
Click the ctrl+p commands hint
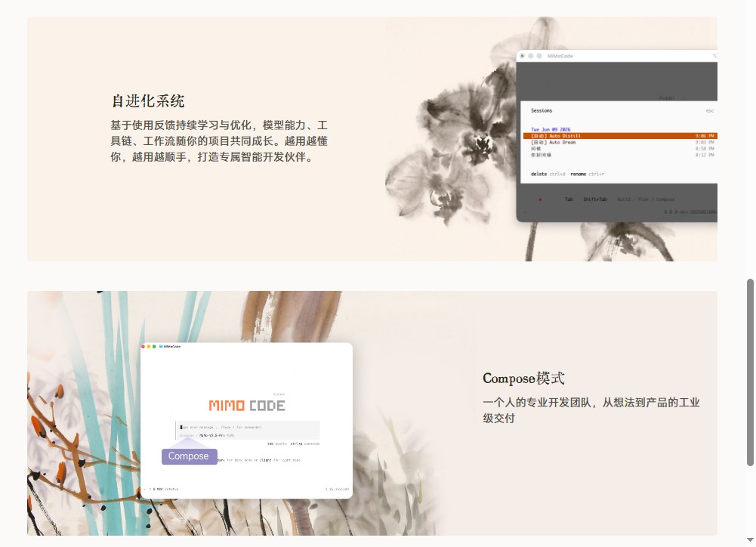click(305, 443)
